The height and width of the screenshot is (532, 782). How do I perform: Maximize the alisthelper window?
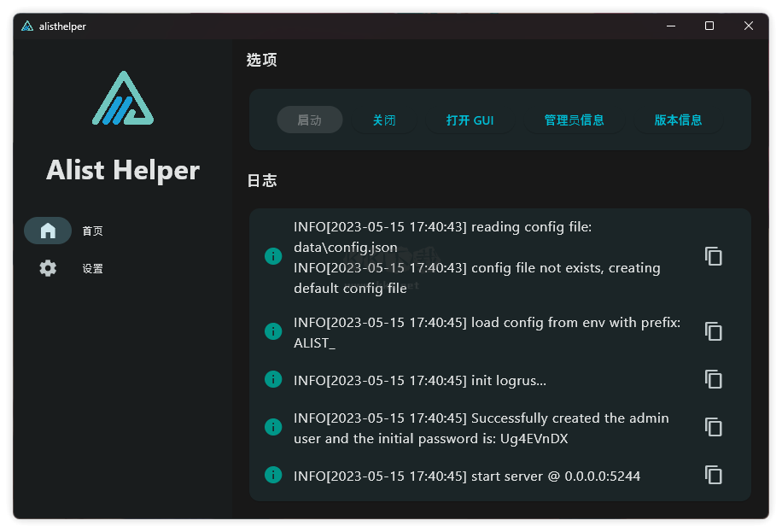pyautogui.click(x=709, y=26)
